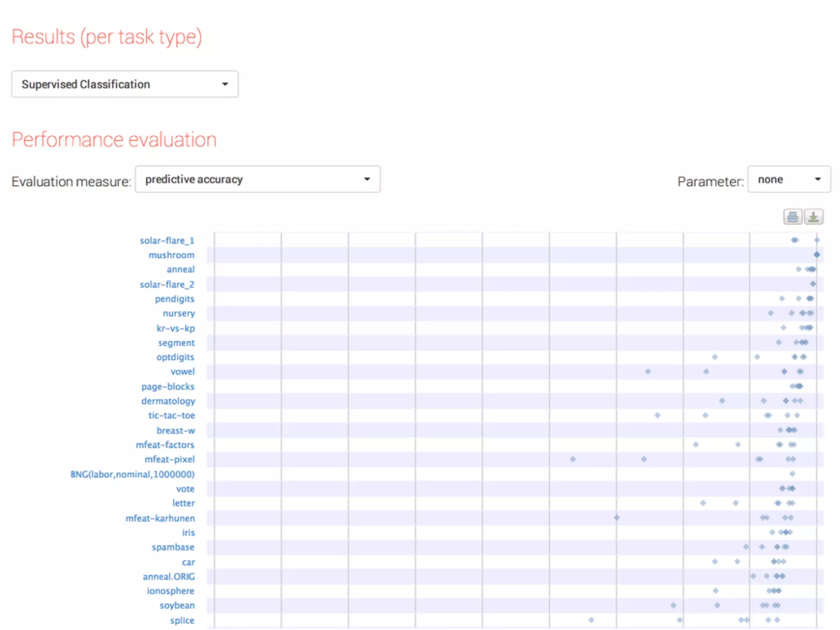Open the ionosphere dataset link

point(170,591)
